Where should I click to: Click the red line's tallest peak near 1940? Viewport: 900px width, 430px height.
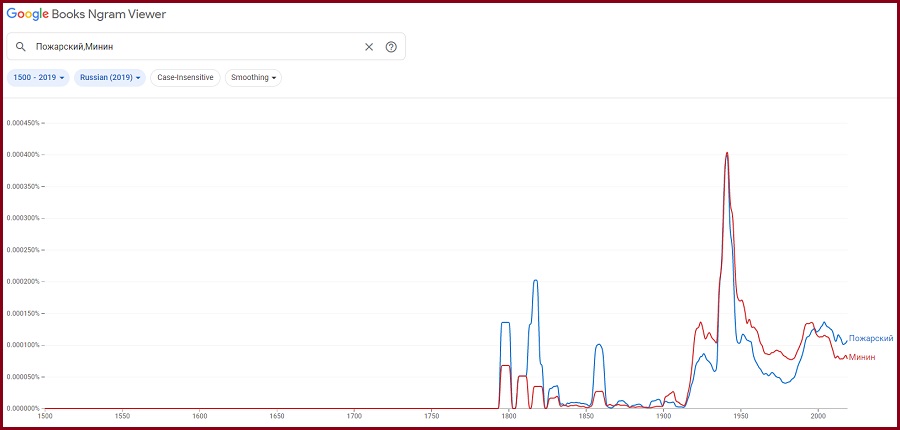pyautogui.click(x=727, y=153)
